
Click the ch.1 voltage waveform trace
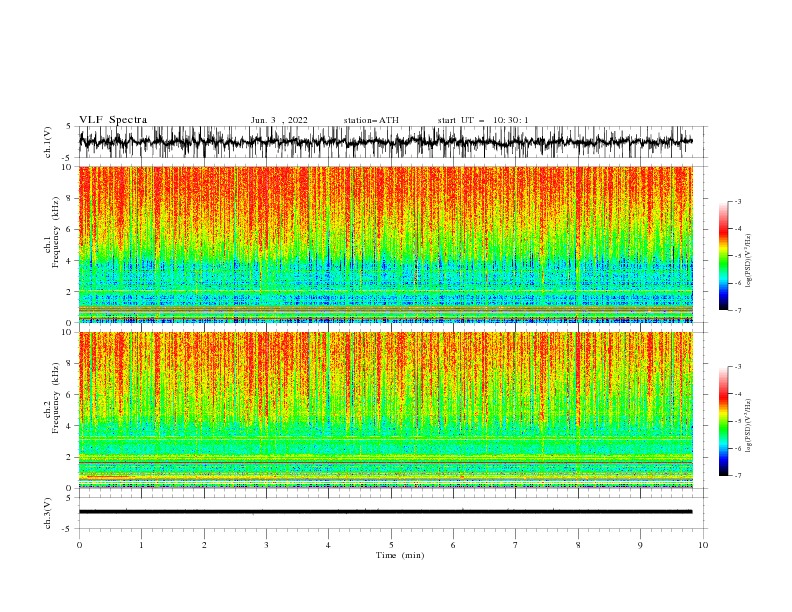385,142
